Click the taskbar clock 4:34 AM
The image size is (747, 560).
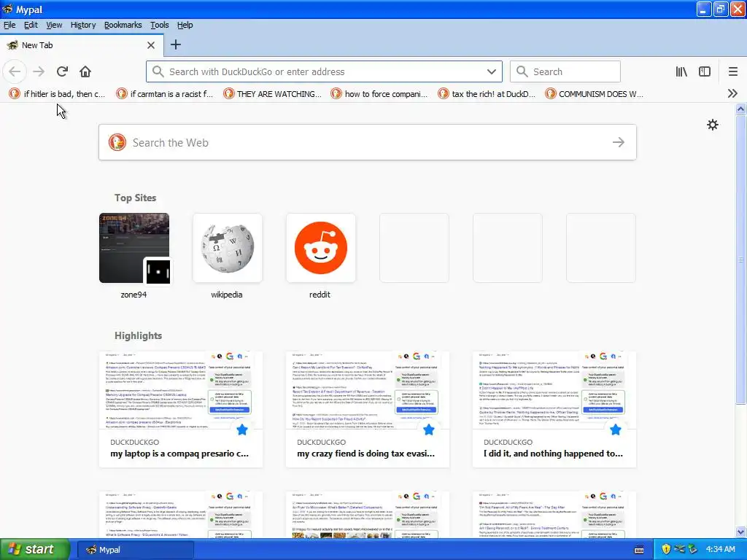(720, 550)
